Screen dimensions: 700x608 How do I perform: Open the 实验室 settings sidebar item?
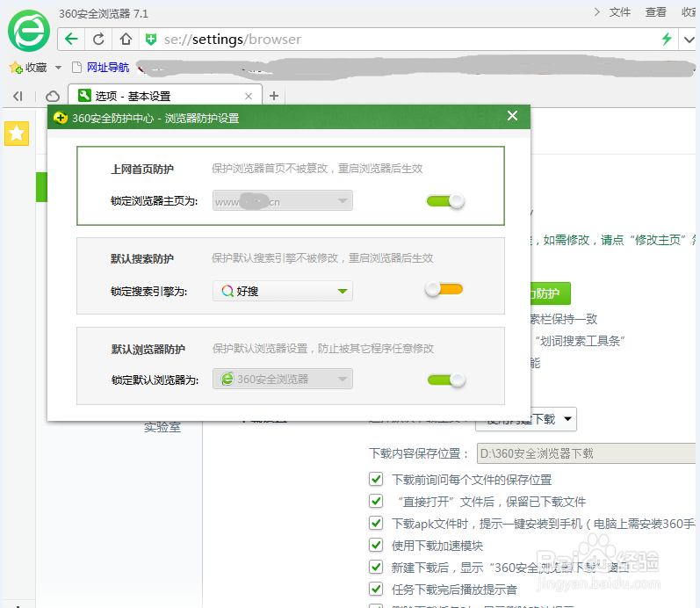click(x=162, y=427)
